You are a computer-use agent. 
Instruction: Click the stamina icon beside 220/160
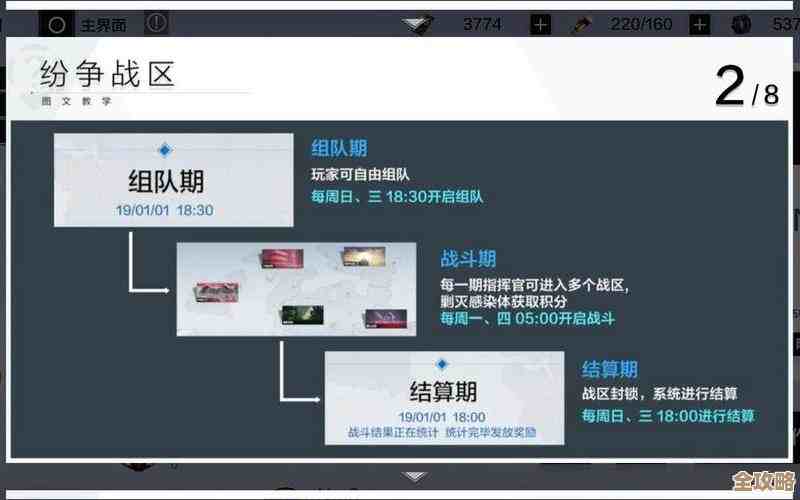point(582,24)
